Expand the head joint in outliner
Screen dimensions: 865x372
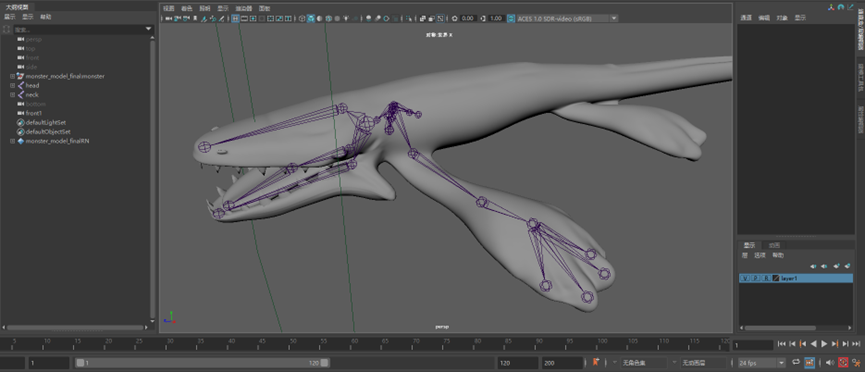click(13, 86)
